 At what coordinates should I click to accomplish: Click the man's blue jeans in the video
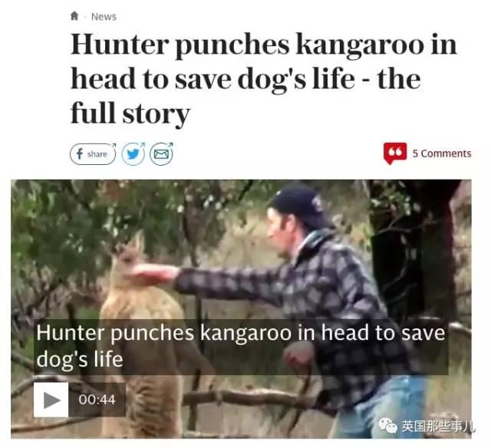385,407
